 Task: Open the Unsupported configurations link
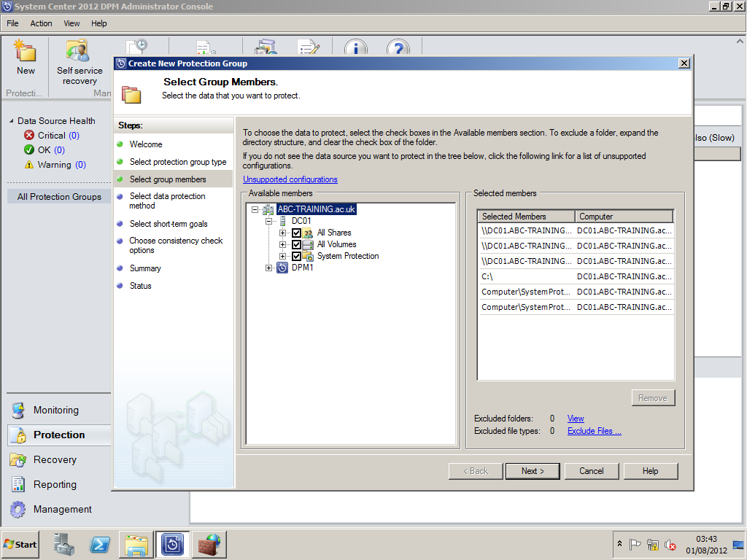pos(290,179)
